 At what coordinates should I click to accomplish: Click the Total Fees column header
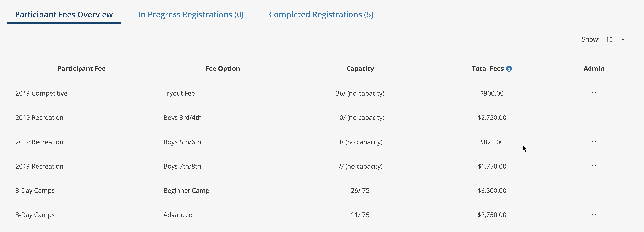488,68
